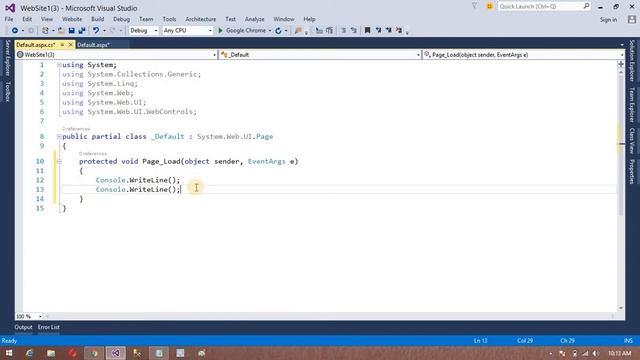Viewport: 640px width, 360px height.
Task: Open File Explorer from the taskbar
Action: click(51, 353)
